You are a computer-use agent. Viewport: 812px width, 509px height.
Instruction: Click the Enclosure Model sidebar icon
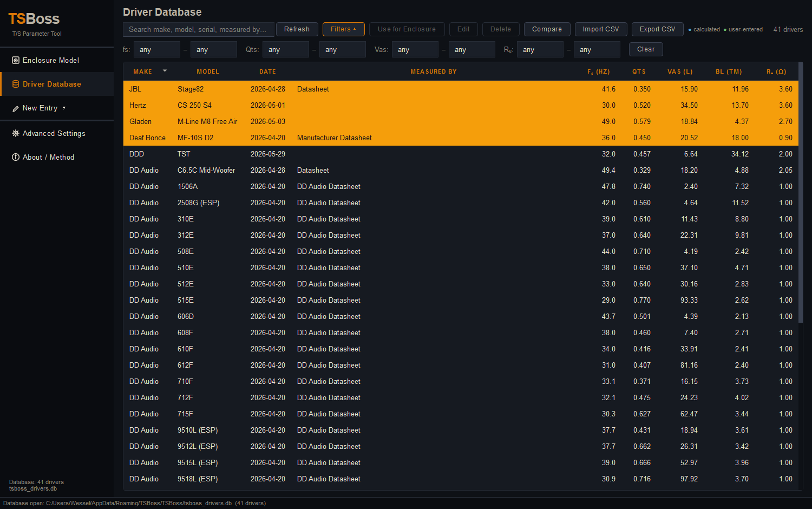(16, 60)
